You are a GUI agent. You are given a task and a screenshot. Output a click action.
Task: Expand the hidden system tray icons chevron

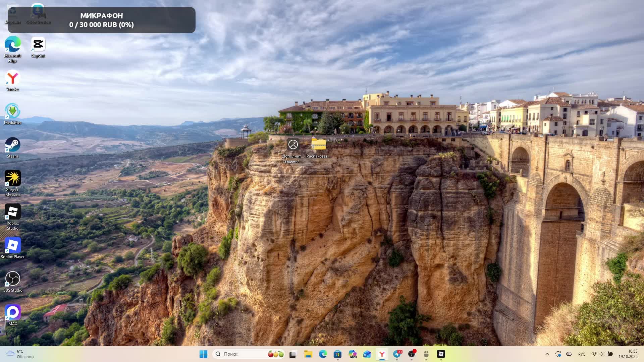[547, 354]
